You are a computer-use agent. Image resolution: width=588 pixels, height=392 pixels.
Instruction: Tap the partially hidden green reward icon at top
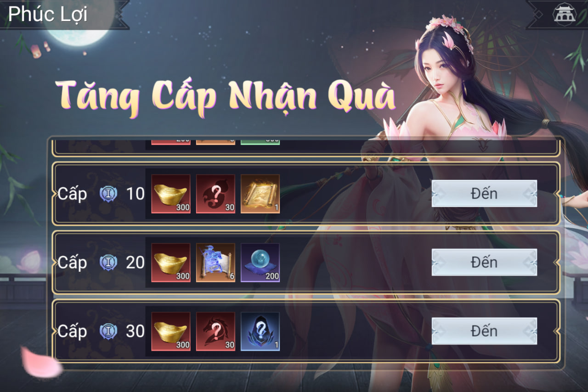click(260, 140)
